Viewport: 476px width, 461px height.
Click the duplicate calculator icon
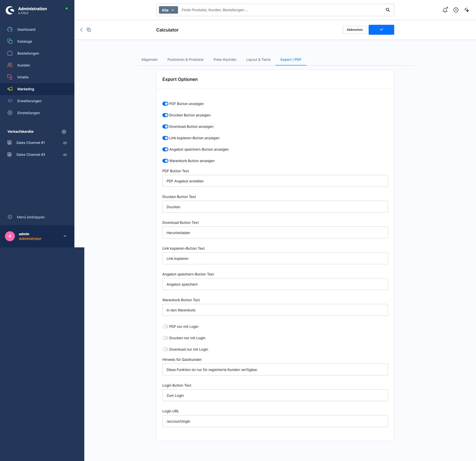click(x=89, y=30)
